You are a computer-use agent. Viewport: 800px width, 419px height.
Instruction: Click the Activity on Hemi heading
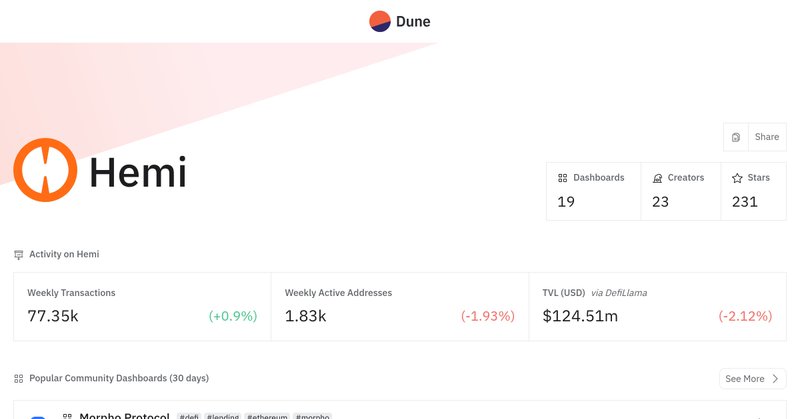64,254
